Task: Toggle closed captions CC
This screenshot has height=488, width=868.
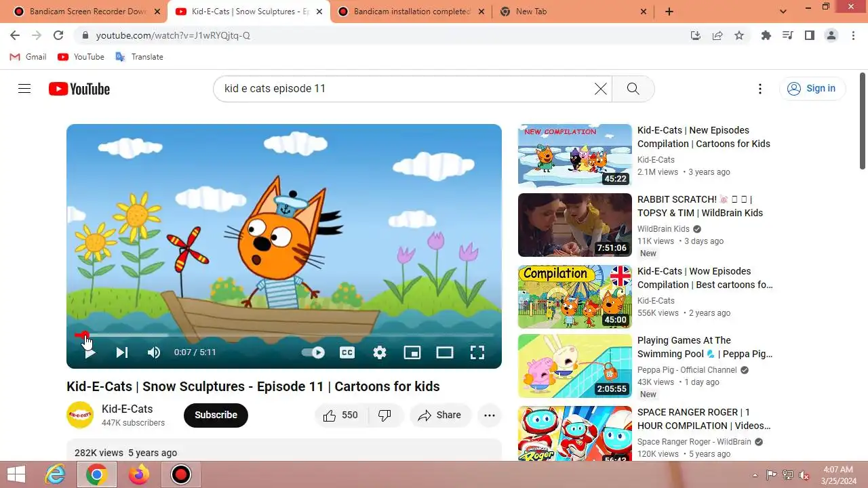Action: 347,352
